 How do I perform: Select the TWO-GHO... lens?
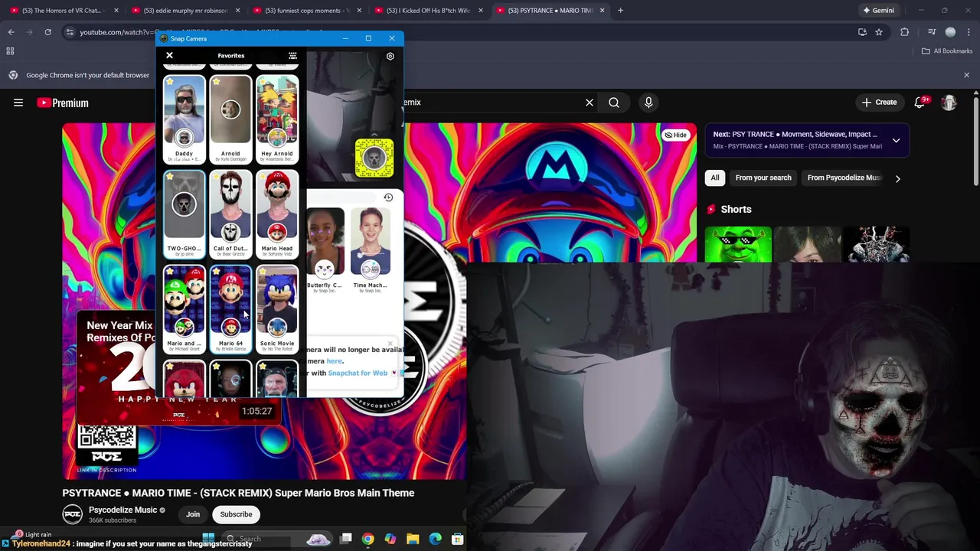[184, 214]
